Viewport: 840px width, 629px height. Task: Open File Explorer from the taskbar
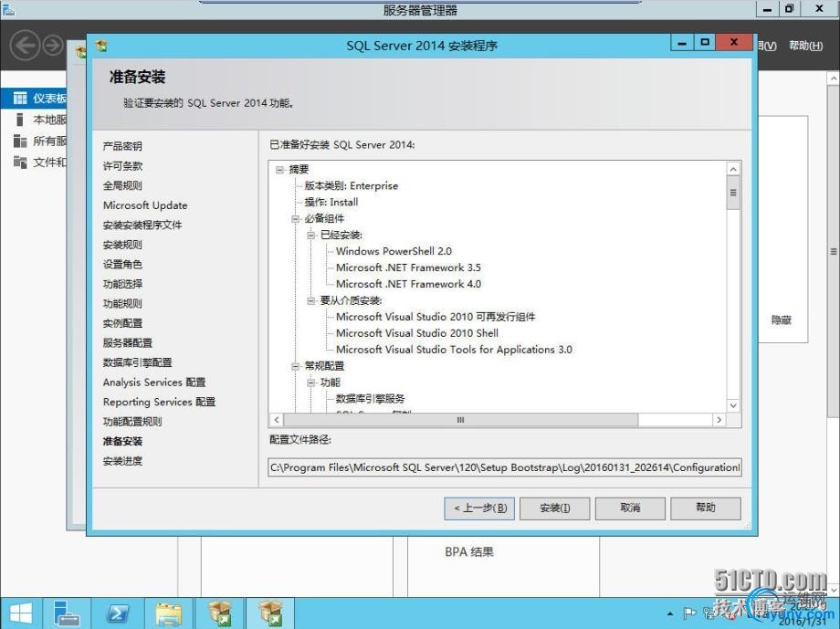168,613
